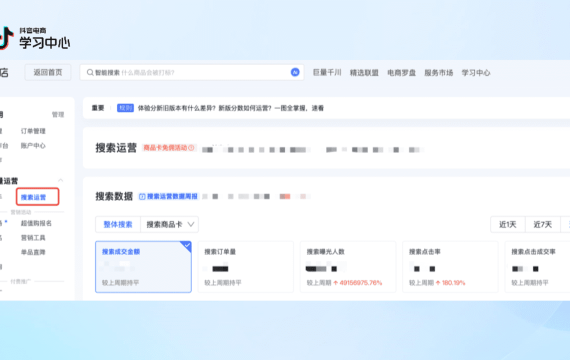Open 电商罗盘 in top navigation
The image size is (570, 360).
tap(401, 72)
